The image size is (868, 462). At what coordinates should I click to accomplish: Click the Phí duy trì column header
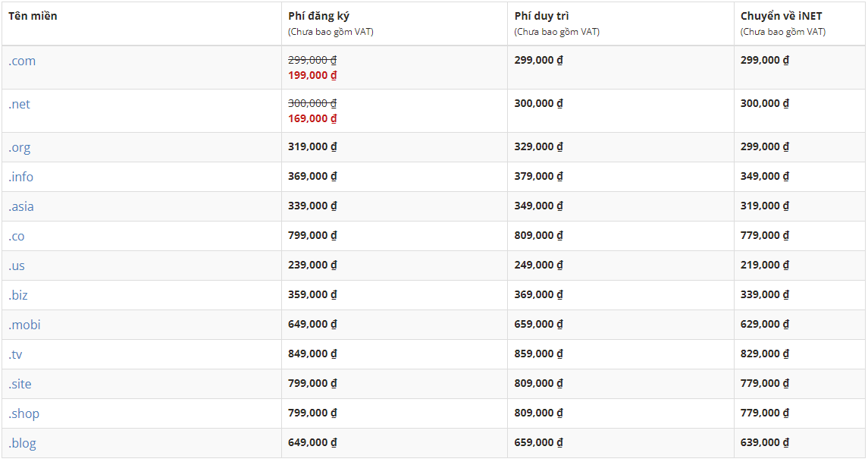pyautogui.click(x=541, y=16)
